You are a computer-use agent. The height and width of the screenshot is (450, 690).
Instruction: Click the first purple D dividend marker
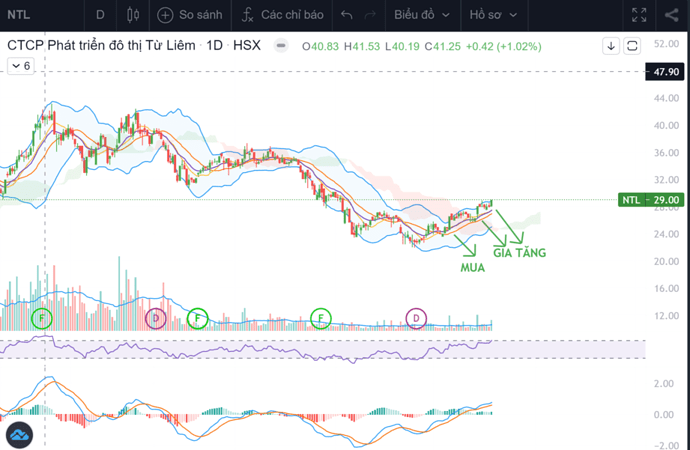pyautogui.click(x=156, y=318)
